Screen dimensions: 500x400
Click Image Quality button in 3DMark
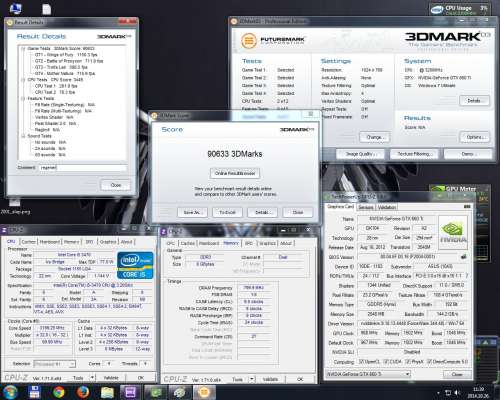(360, 154)
